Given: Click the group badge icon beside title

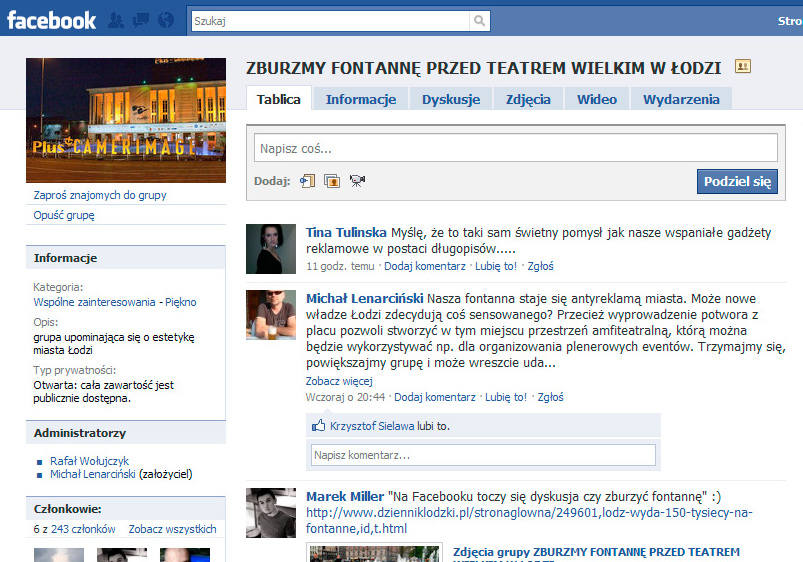Looking at the screenshot, I should pos(743,66).
